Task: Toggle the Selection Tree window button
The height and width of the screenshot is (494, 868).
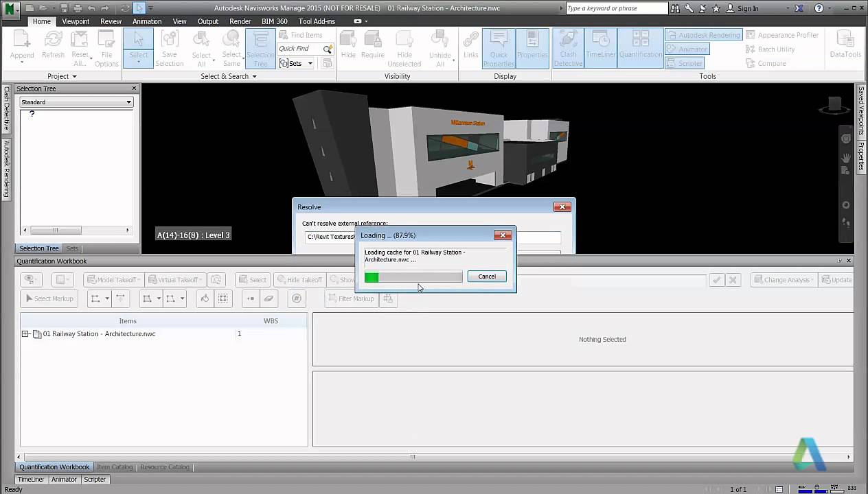Action: pyautogui.click(x=260, y=48)
